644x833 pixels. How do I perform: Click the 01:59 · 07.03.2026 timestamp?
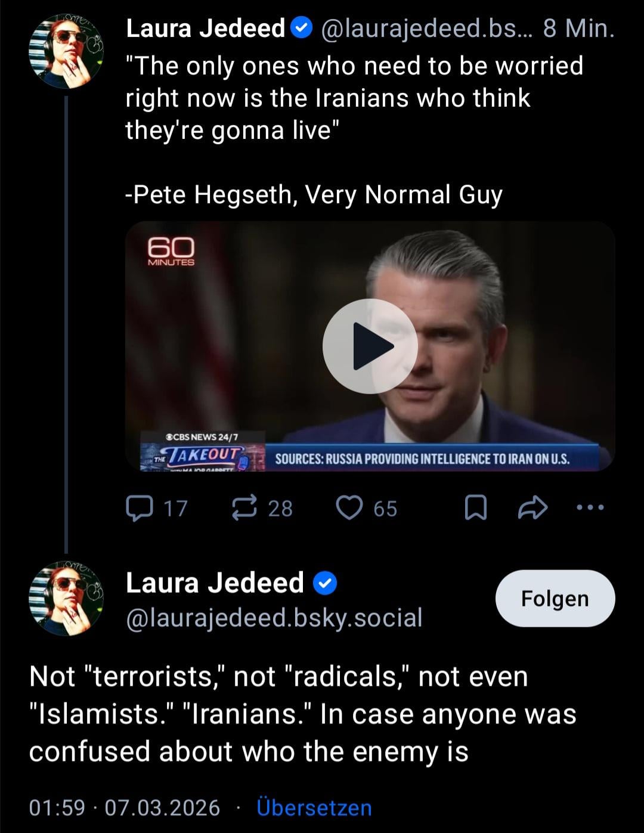125,807
